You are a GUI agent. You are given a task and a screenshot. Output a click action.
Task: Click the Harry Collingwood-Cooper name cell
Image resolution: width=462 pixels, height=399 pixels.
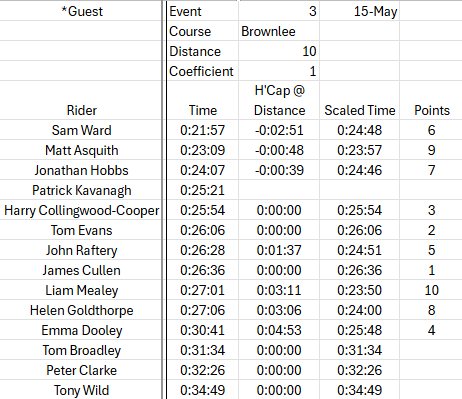pos(81,210)
